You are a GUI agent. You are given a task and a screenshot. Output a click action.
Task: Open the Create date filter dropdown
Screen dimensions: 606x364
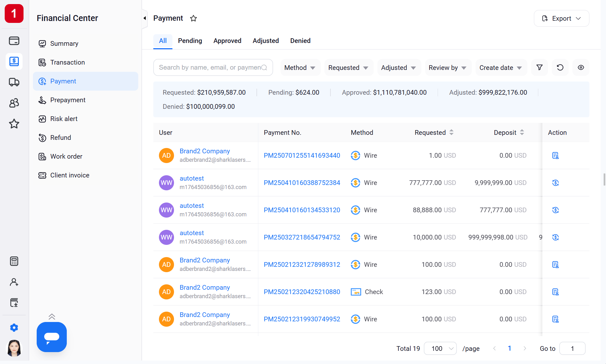501,68
